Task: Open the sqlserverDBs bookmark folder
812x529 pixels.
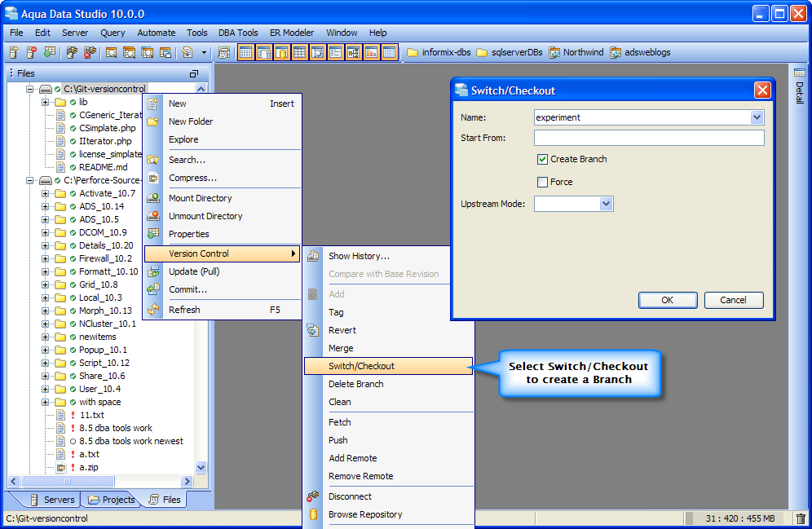Action: point(510,52)
